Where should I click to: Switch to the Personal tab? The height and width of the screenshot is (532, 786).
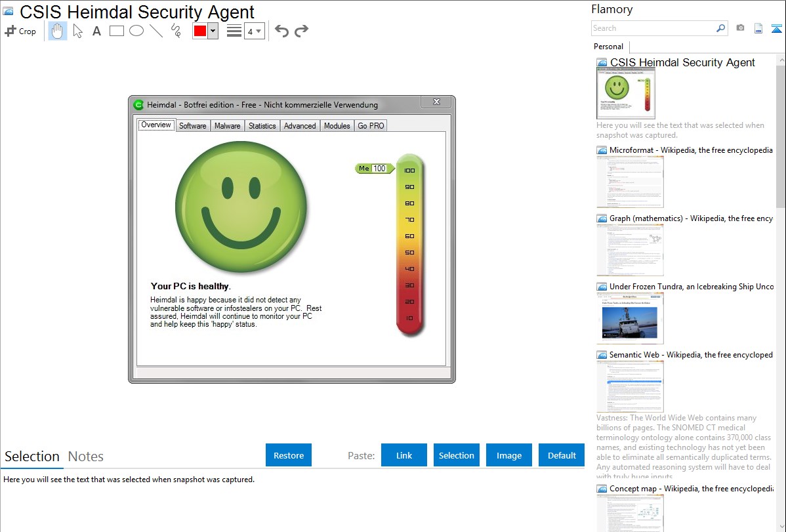(609, 47)
